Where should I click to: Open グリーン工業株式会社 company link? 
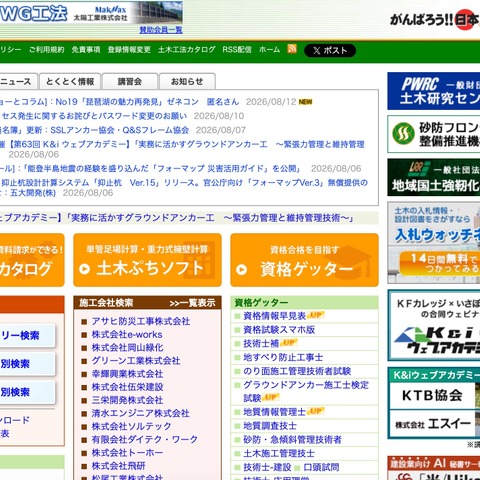point(136,361)
